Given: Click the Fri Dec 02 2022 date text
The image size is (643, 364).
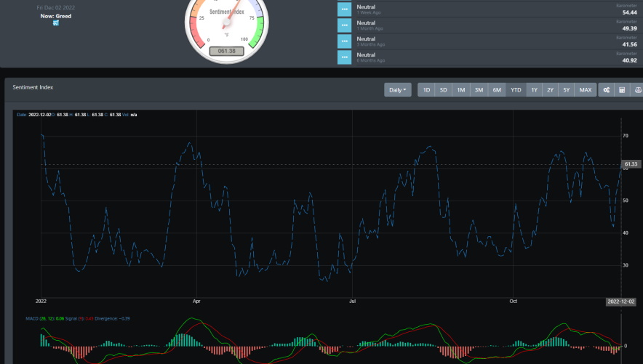Looking at the screenshot, I should tap(56, 8).
